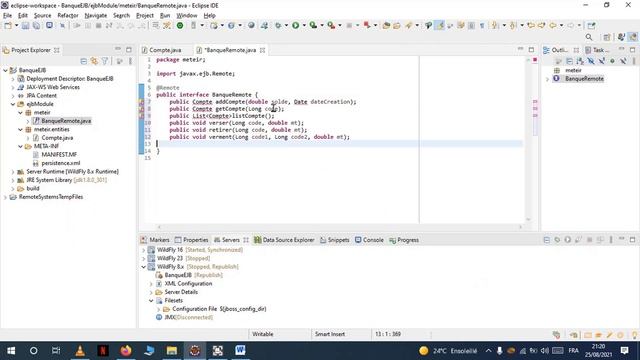The height and width of the screenshot is (360, 640).
Task: Click the Open Perspective icon
Action: (607, 37)
